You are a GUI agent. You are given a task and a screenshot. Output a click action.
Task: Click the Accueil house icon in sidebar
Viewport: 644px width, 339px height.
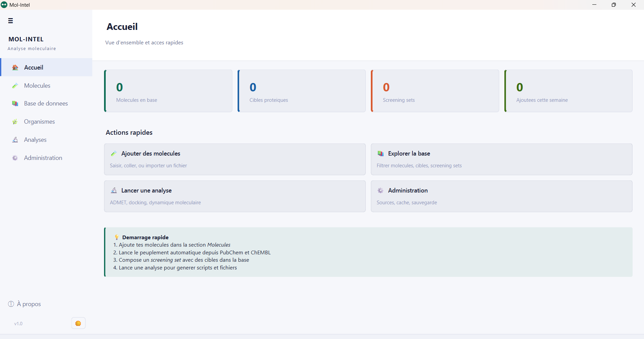[x=15, y=68]
